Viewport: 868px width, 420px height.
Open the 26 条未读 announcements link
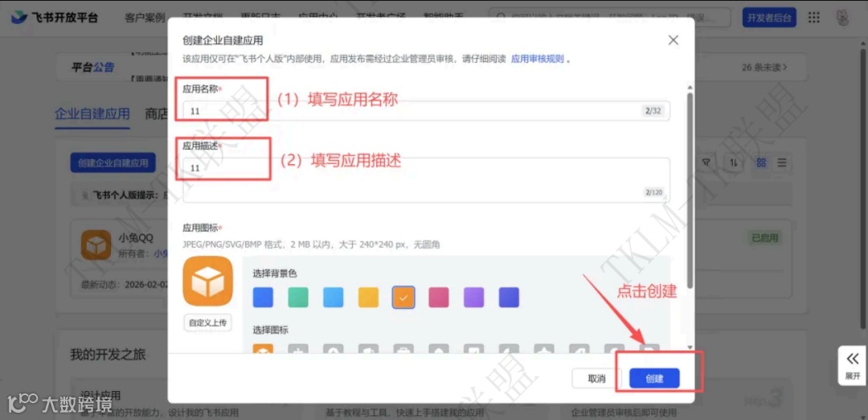pyautogui.click(x=764, y=68)
